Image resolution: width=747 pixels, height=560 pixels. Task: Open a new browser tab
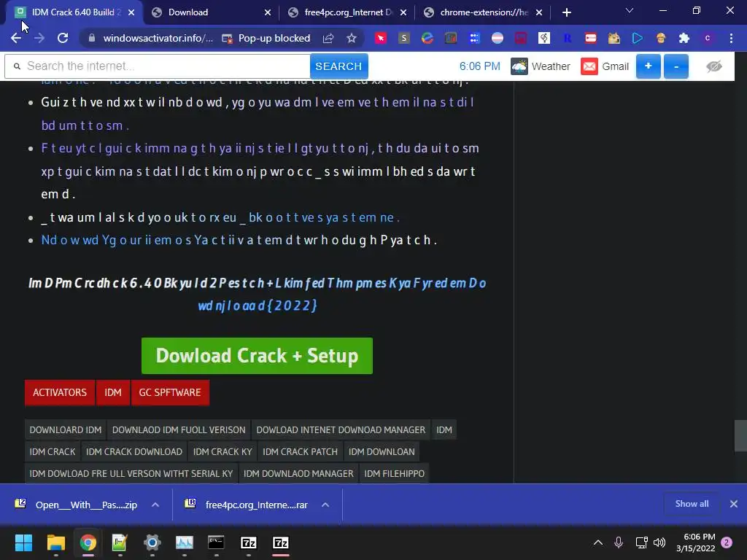click(566, 12)
